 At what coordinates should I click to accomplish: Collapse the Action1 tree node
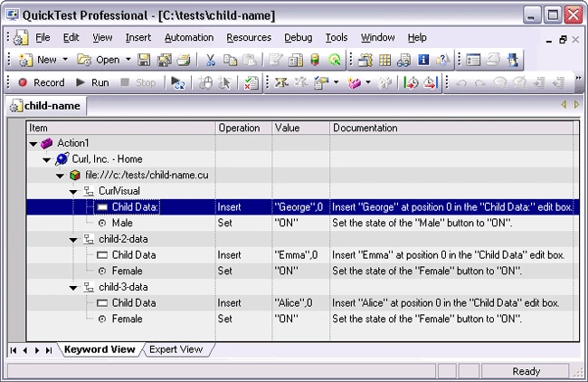33,144
